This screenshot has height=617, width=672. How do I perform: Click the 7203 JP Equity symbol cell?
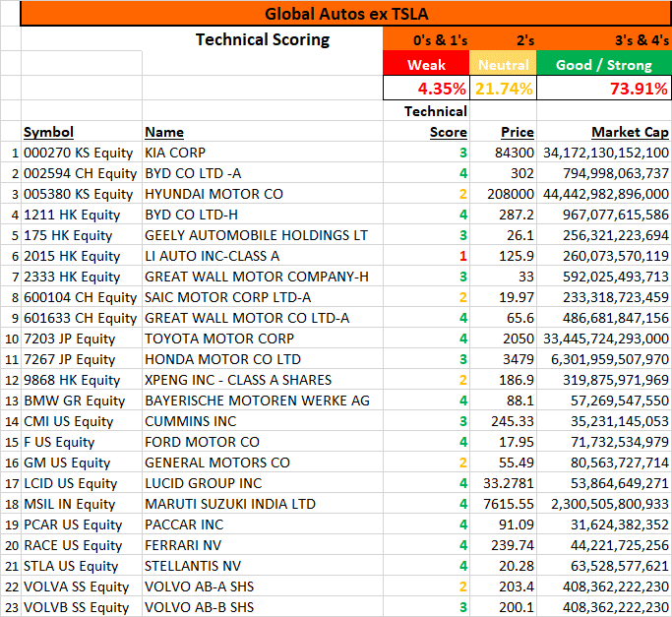coord(82,339)
